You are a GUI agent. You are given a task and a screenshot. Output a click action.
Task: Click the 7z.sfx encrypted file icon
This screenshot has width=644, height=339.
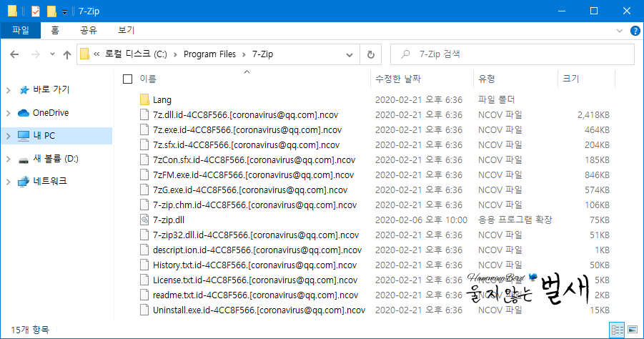pos(144,144)
